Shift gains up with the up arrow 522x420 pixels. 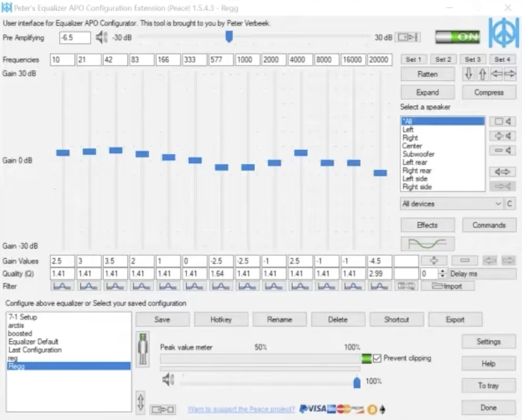tap(482, 74)
